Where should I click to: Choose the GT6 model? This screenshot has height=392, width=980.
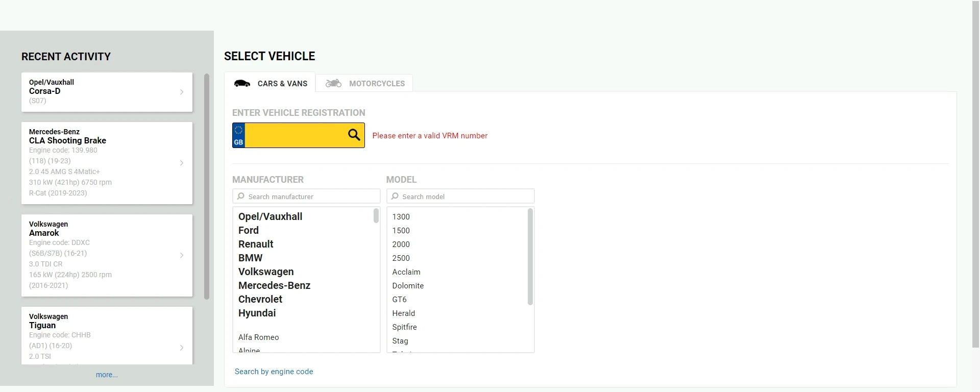[399, 299]
